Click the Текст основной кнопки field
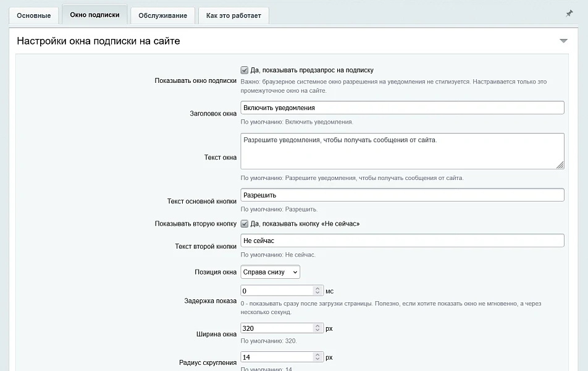Image resolution: width=588 pixels, height=371 pixels. pyautogui.click(x=402, y=195)
